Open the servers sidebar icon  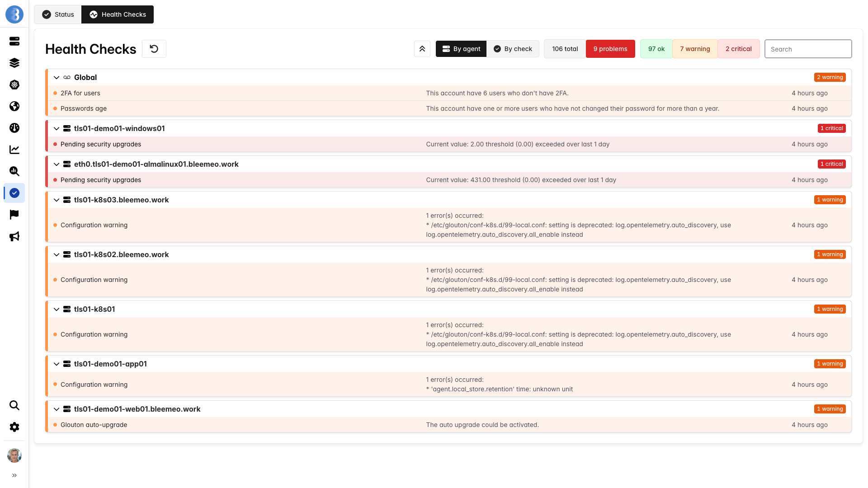[14, 41]
